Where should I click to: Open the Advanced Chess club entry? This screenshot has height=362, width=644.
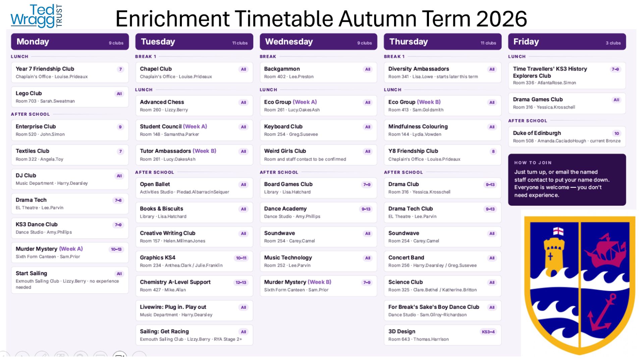pos(194,106)
